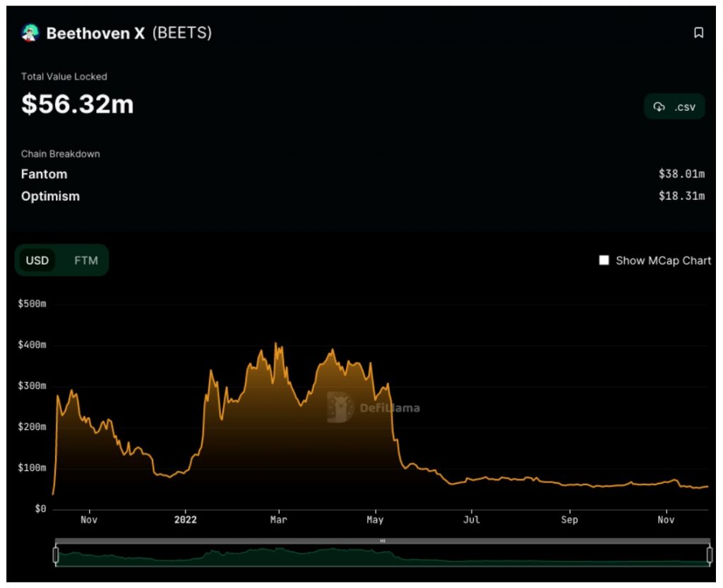Screen dimensions: 723x588
Task: Click the May x-axis label
Action: click(x=376, y=520)
